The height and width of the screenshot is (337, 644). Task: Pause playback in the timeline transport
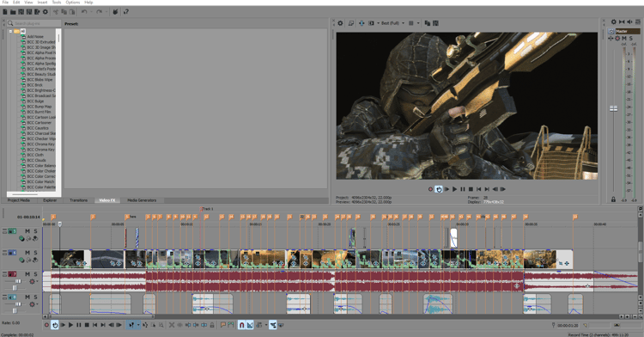pos(79,325)
